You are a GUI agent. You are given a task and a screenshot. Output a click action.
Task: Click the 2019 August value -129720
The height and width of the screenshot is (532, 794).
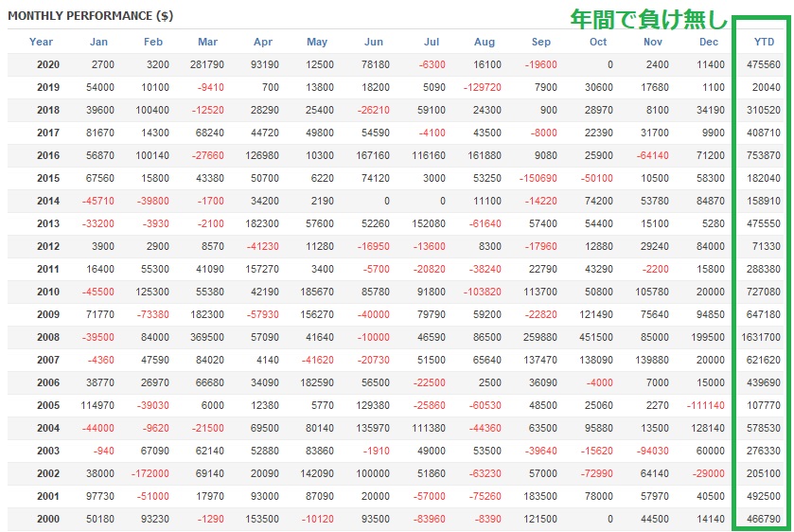[x=482, y=87]
